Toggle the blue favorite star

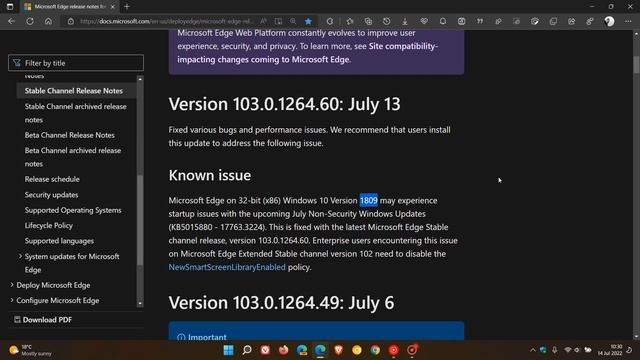(x=308, y=21)
